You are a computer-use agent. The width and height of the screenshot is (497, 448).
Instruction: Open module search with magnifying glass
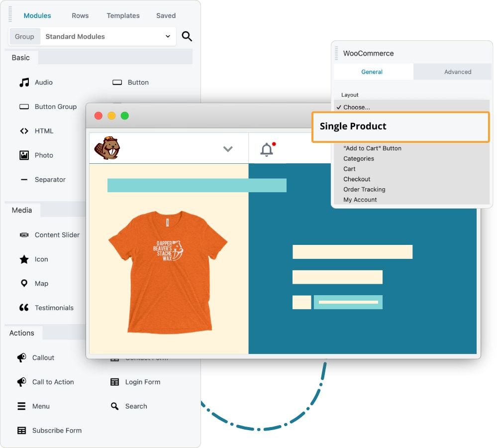pos(187,36)
